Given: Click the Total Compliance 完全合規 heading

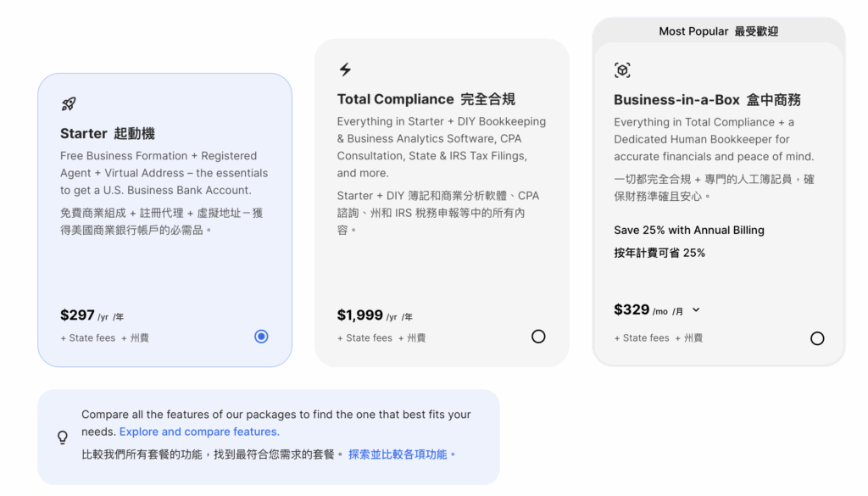Looking at the screenshot, I should coord(426,99).
